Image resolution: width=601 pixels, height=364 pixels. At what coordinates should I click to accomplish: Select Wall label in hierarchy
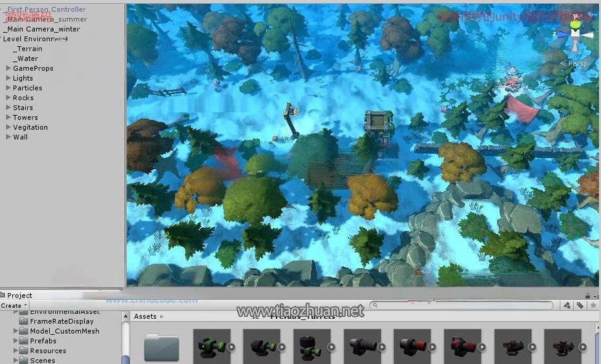click(x=20, y=137)
